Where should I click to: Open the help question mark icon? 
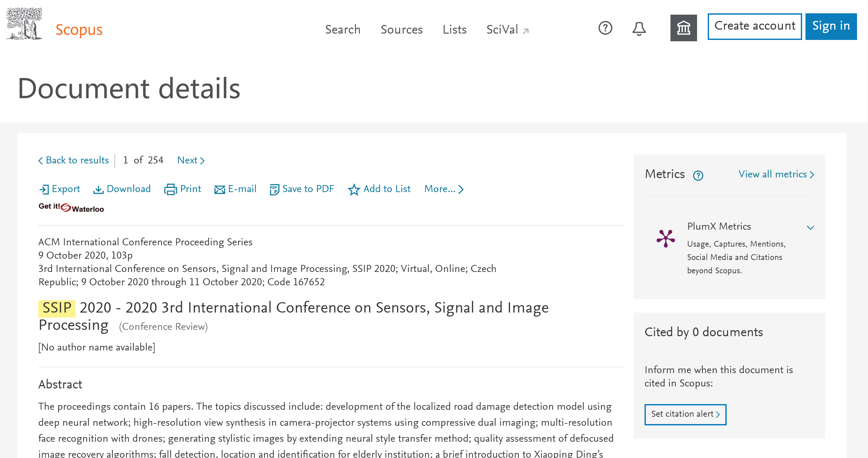[x=605, y=28]
